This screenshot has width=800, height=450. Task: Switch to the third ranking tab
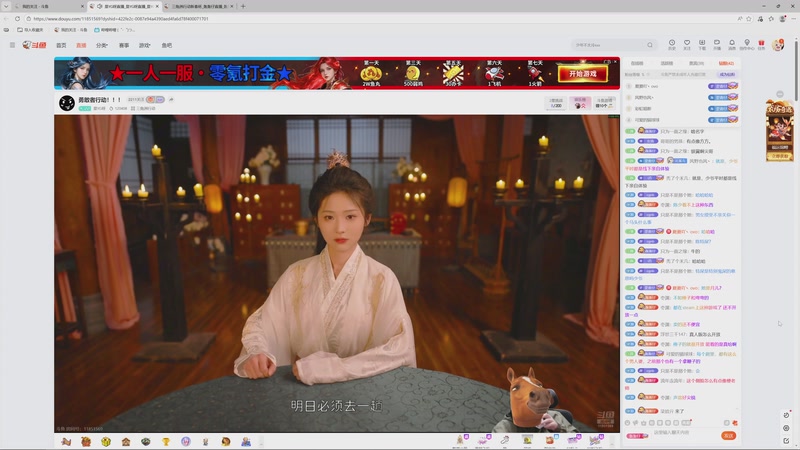[x=696, y=63]
